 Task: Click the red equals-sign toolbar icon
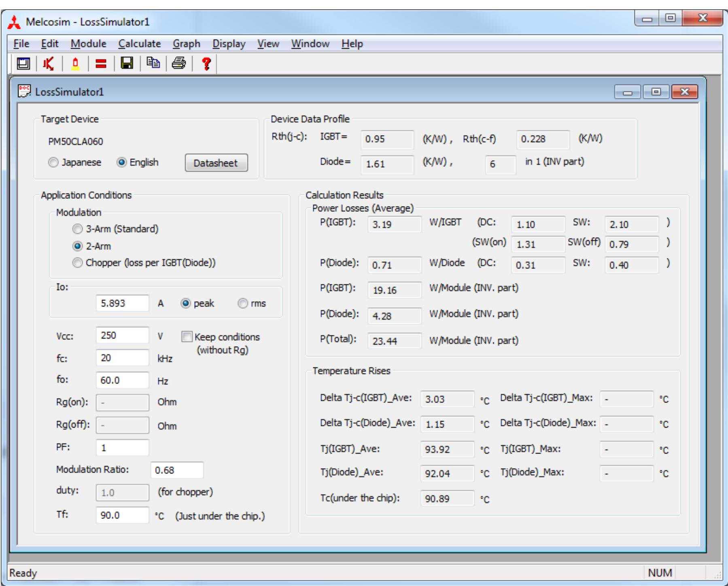pyautogui.click(x=101, y=64)
